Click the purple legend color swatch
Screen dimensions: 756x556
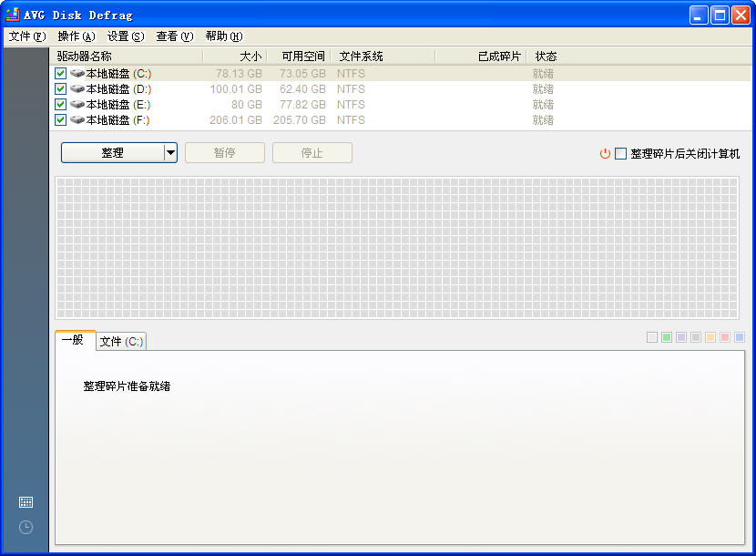[681, 337]
